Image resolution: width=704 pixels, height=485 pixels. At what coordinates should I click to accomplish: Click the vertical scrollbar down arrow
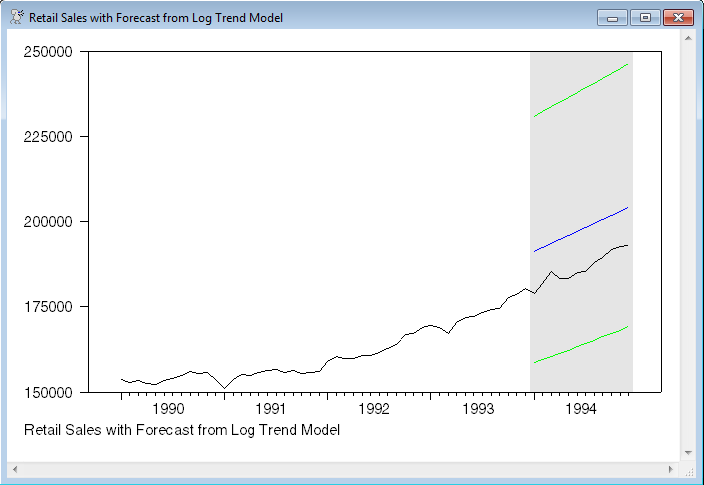pos(688,453)
